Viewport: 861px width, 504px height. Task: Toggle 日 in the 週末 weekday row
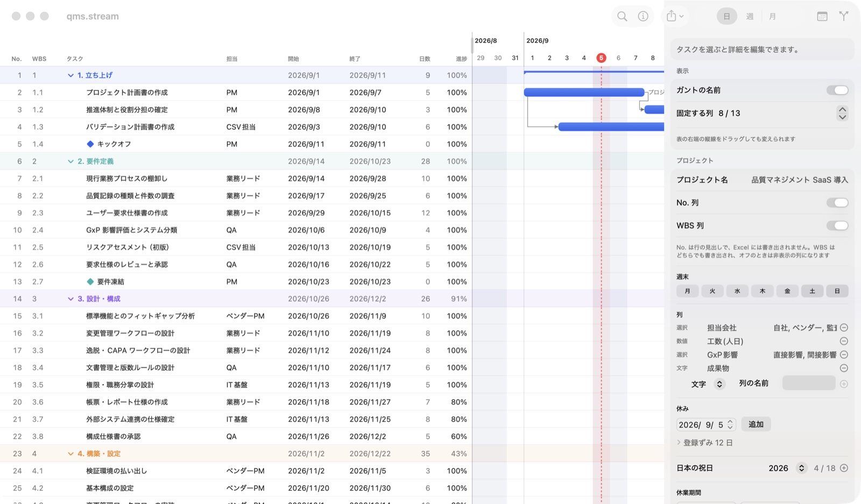tap(837, 291)
